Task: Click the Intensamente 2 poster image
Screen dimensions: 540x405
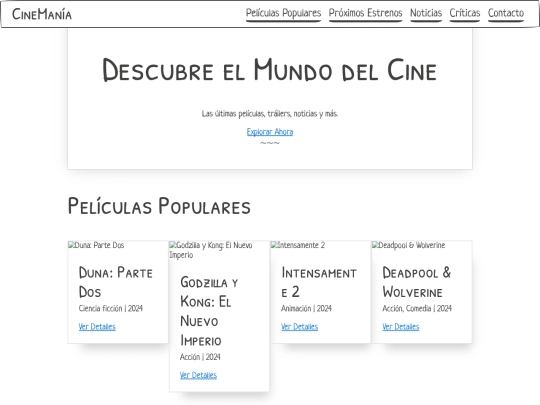Action: tap(298, 245)
